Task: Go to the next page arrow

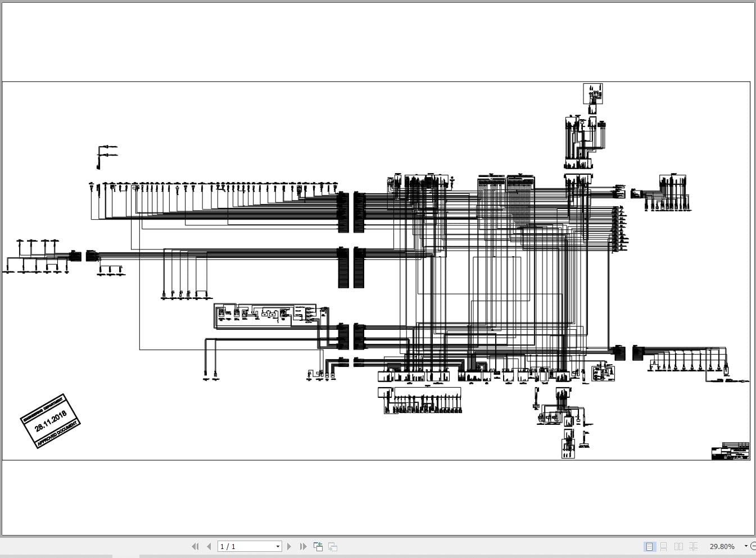Action: tap(289, 546)
